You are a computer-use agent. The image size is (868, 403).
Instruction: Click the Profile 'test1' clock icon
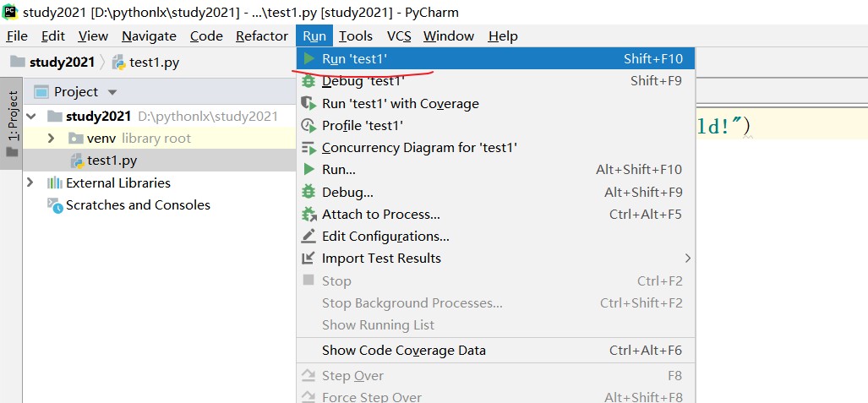point(308,126)
